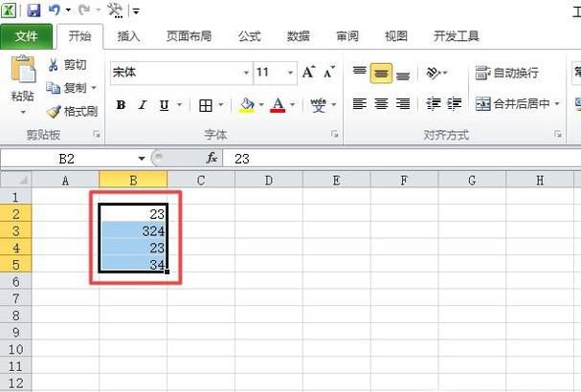Open the font name 宋体 dropdown
581x392 pixels.
tap(246, 73)
